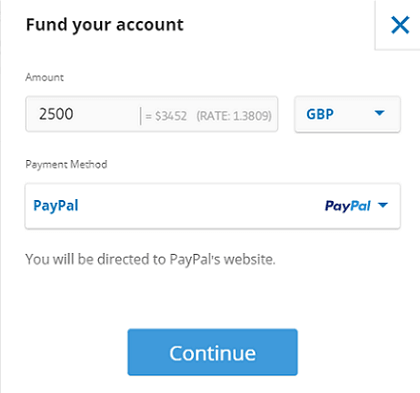Select the blue PayPal text in payment box

tap(56, 206)
